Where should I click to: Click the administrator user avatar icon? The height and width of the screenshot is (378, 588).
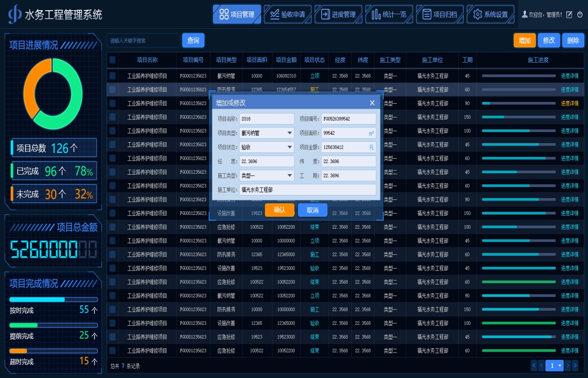click(525, 14)
